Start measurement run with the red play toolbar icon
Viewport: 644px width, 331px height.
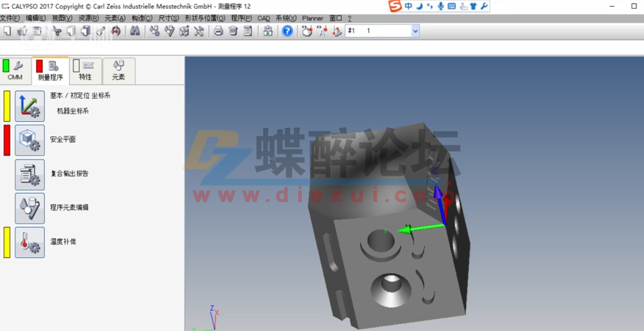[x=116, y=31]
